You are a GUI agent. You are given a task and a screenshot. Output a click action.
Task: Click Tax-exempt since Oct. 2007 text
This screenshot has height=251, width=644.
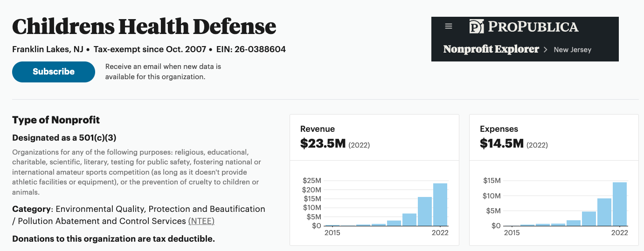click(151, 49)
